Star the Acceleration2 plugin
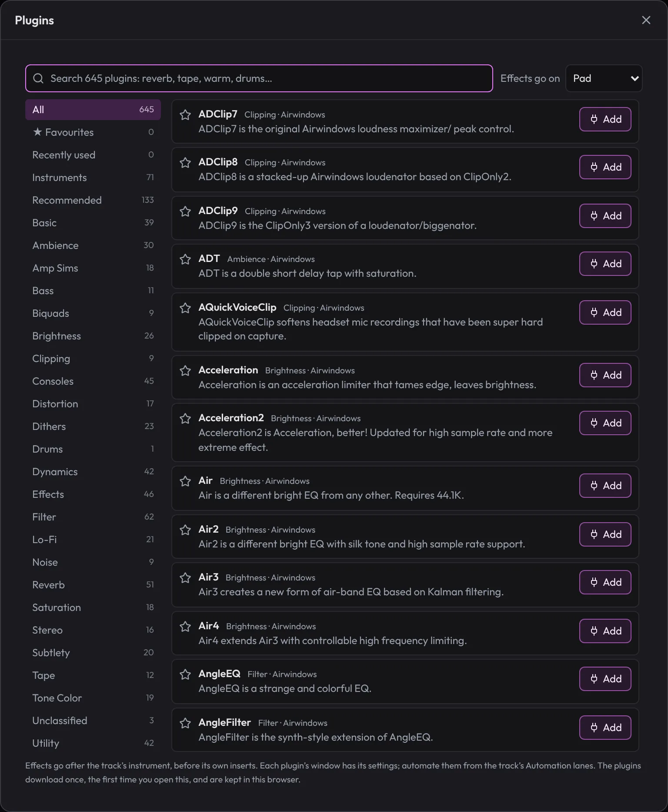Image resolution: width=668 pixels, height=812 pixels. (185, 419)
